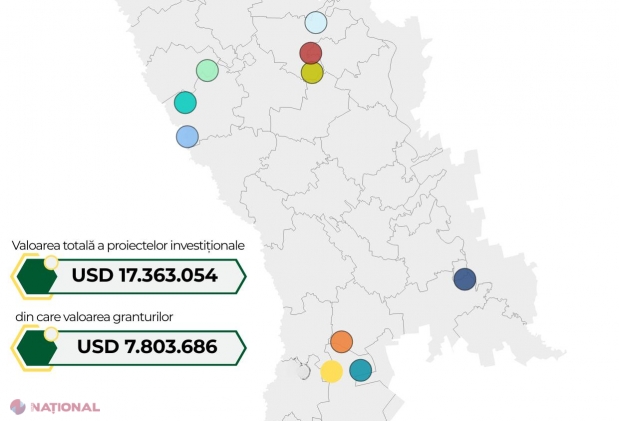Click the bright yellow map marker
This screenshot has height=421, width=619.
tap(331, 372)
